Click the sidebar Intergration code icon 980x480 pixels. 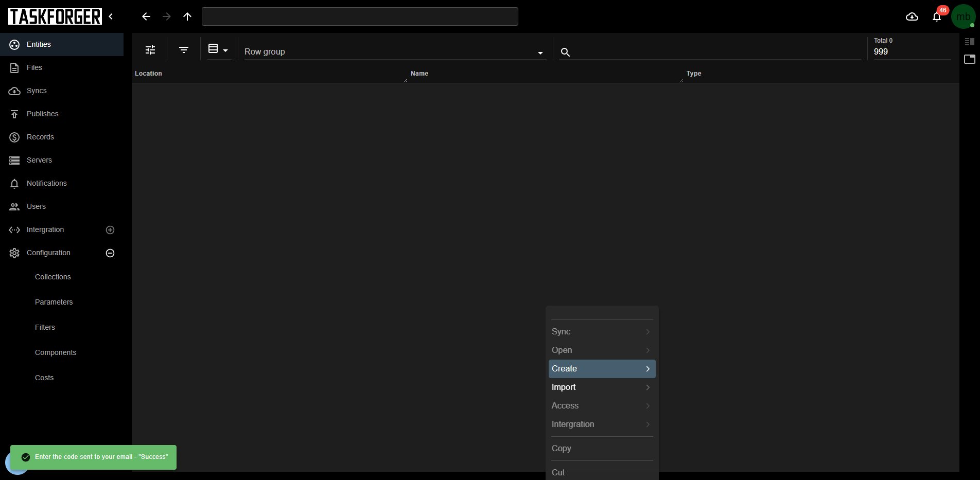click(14, 230)
